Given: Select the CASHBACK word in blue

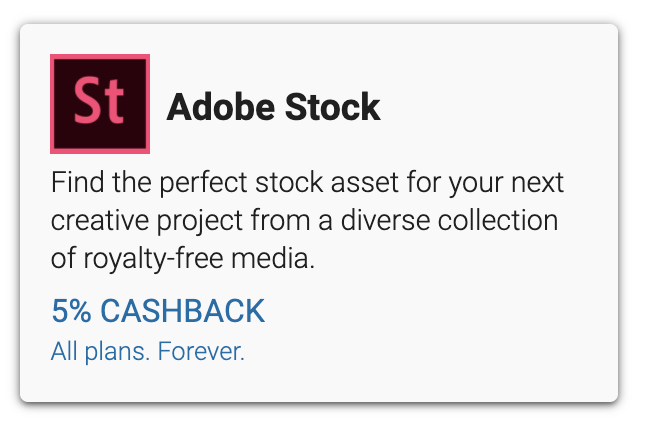Looking at the screenshot, I should pyautogui.click(x=182, y=311).
